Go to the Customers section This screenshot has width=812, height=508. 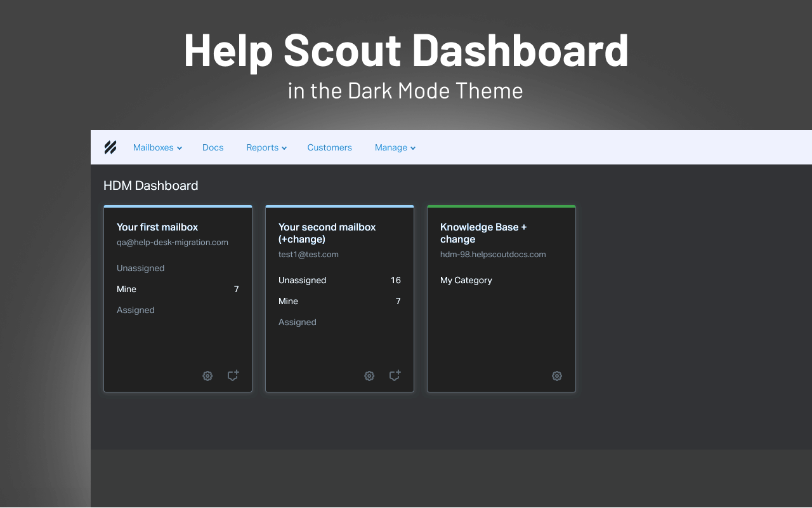[329, 147]
